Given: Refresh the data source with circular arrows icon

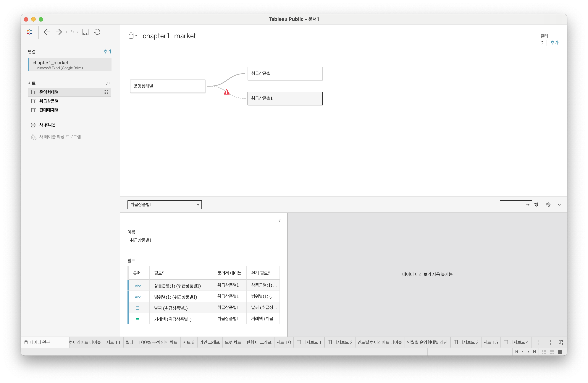Looking at the screenshot, I should click(x=97, y=32).
